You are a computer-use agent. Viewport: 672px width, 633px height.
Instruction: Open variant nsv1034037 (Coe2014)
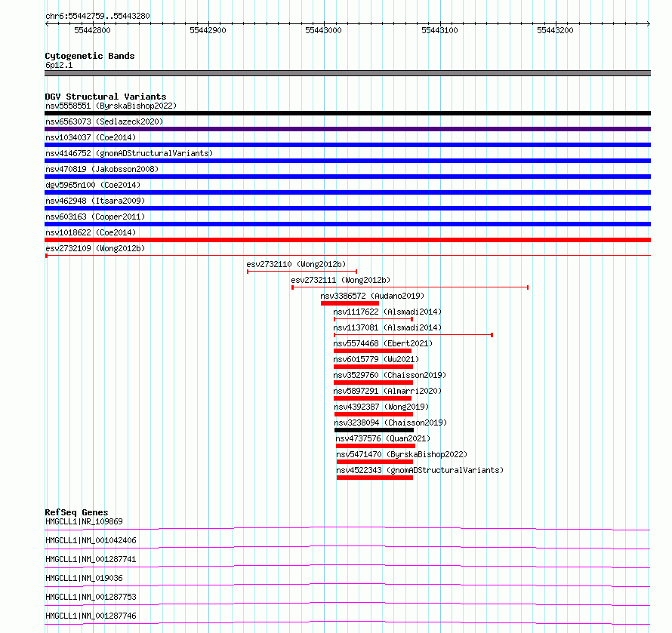[x=91, y=137]
